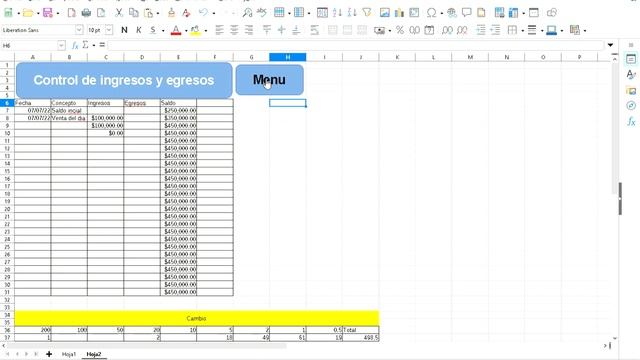Select column K header
This screenshot has width=640, height=360.
[397, 57]
